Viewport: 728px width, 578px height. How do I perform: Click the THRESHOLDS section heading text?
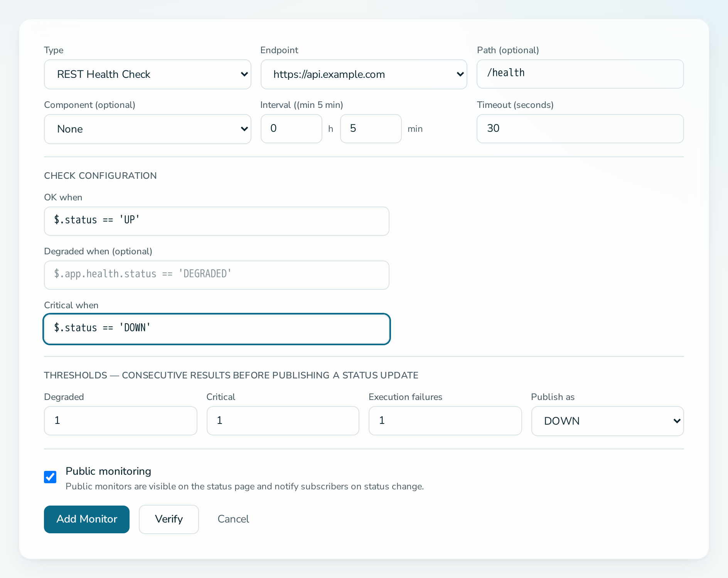tap(231, 375)
